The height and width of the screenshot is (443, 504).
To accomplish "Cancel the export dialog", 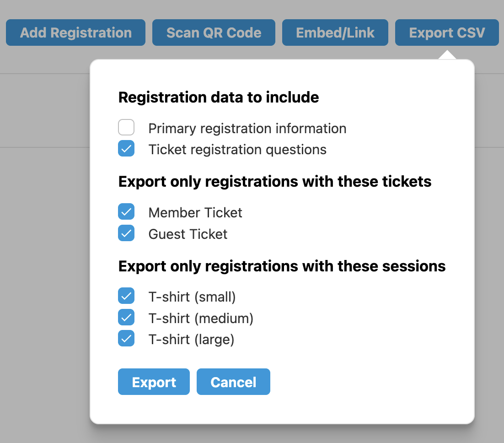I will click(233, 382).
